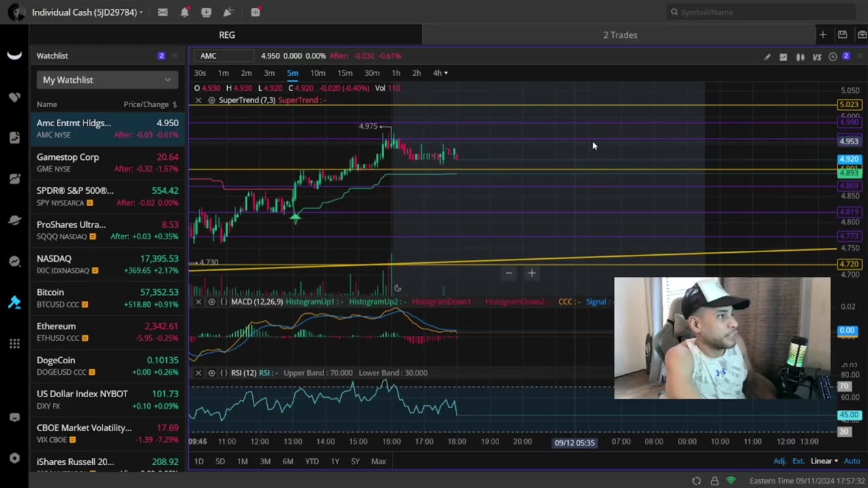This screenshot has height=488, width=868.
Task: Open MACD script braces icon
Action: click(x=224, y=302)
